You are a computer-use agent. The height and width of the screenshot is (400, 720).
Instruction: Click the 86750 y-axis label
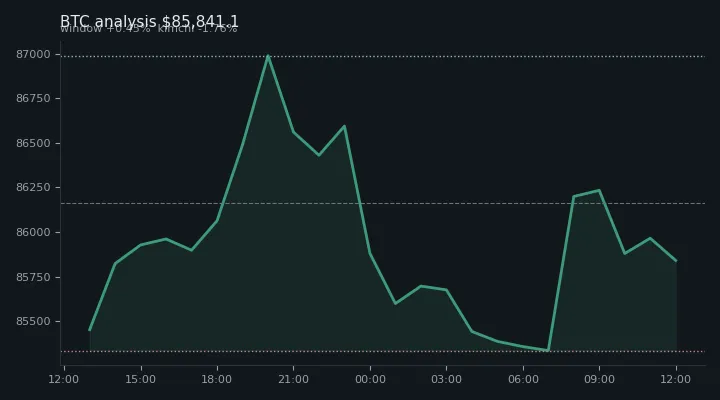[33, 99]
